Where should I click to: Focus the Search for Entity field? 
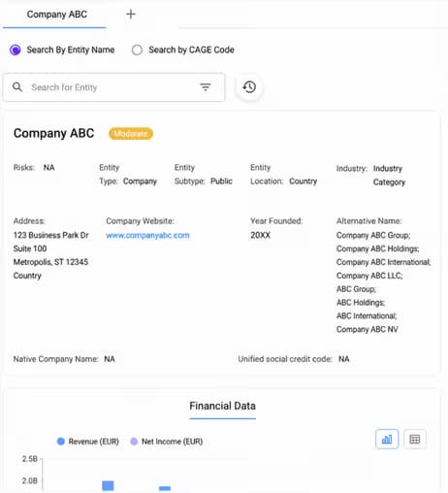[113, 87]
